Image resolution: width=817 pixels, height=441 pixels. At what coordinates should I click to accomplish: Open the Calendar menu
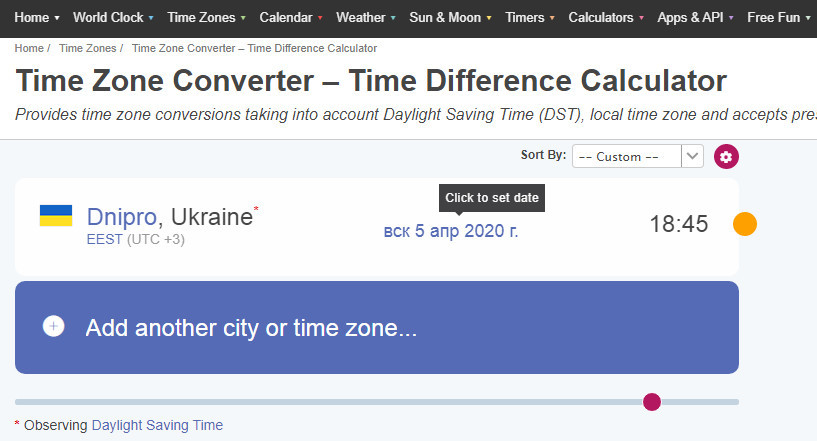click(x=291, y=17)
